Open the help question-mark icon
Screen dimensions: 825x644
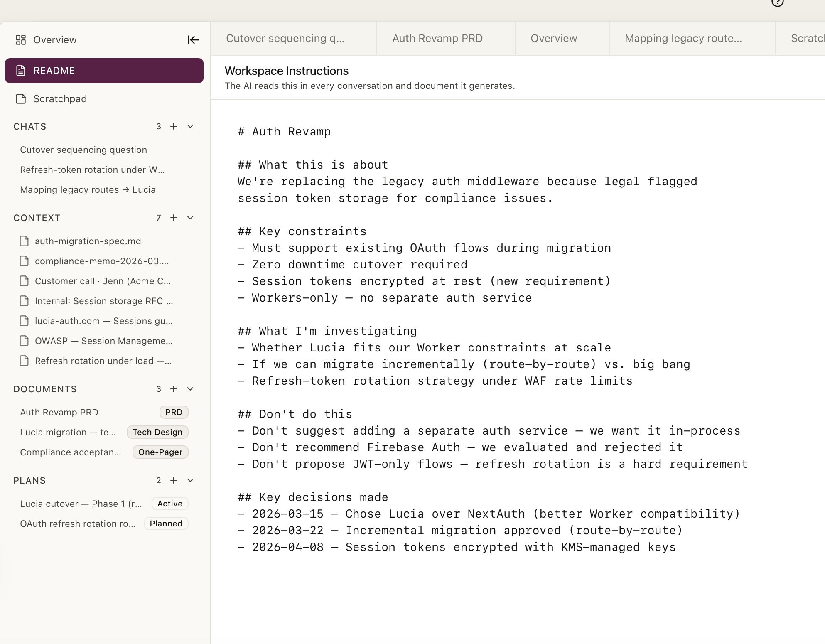tap(778, 3)
